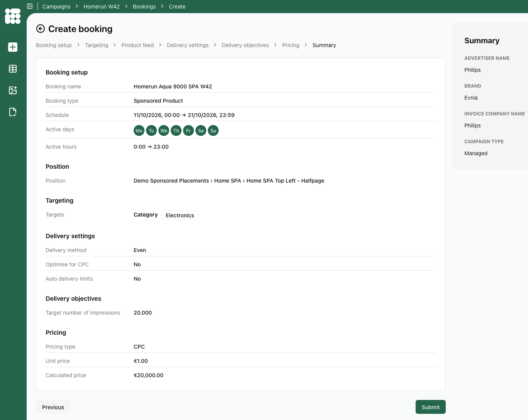The height and width of the screenshot is (420, 528).
Task: Submit the booking
Action: click(x=430, y=407)
